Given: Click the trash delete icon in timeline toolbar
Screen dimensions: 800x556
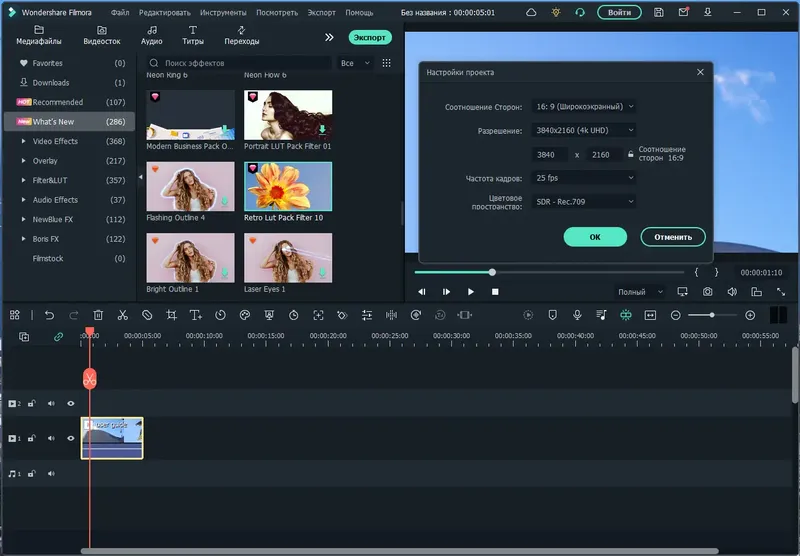Looking at the screenshot, I should coord(98,315).
